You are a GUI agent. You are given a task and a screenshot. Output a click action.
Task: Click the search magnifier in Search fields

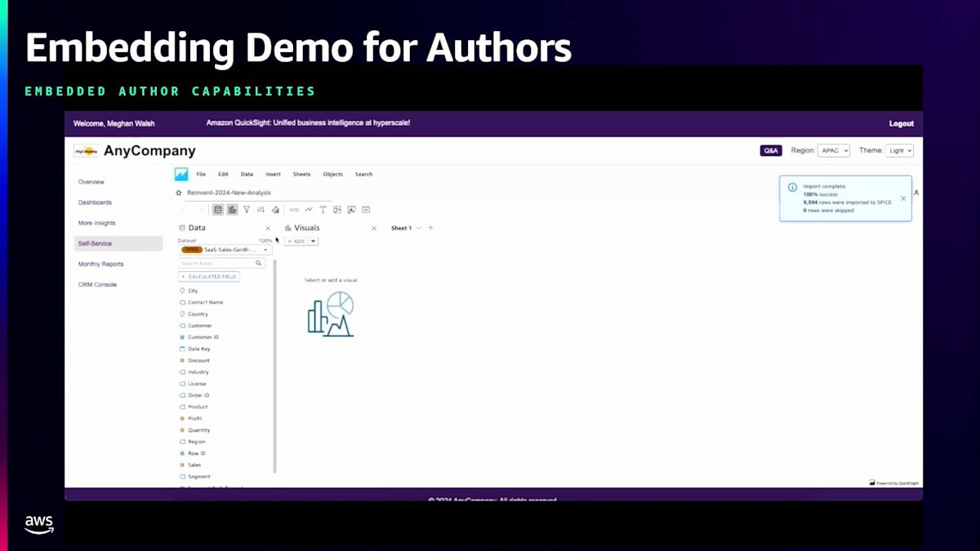259,264
